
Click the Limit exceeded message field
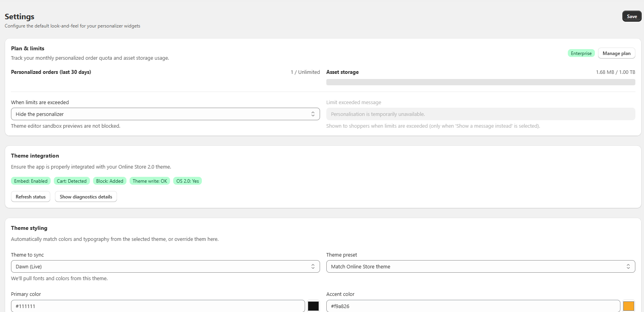tap(480, 114)
